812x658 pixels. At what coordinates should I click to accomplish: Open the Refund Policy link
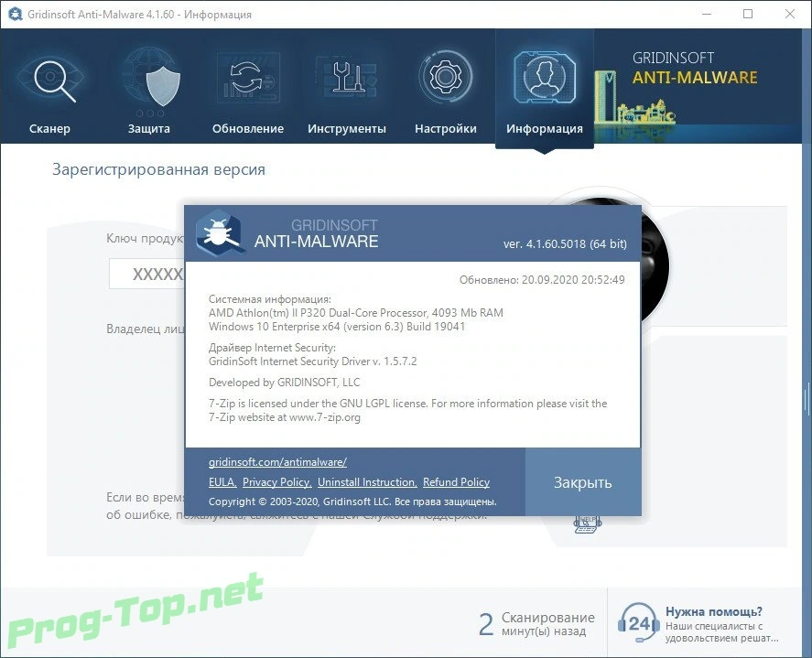(x=456, y=482)
